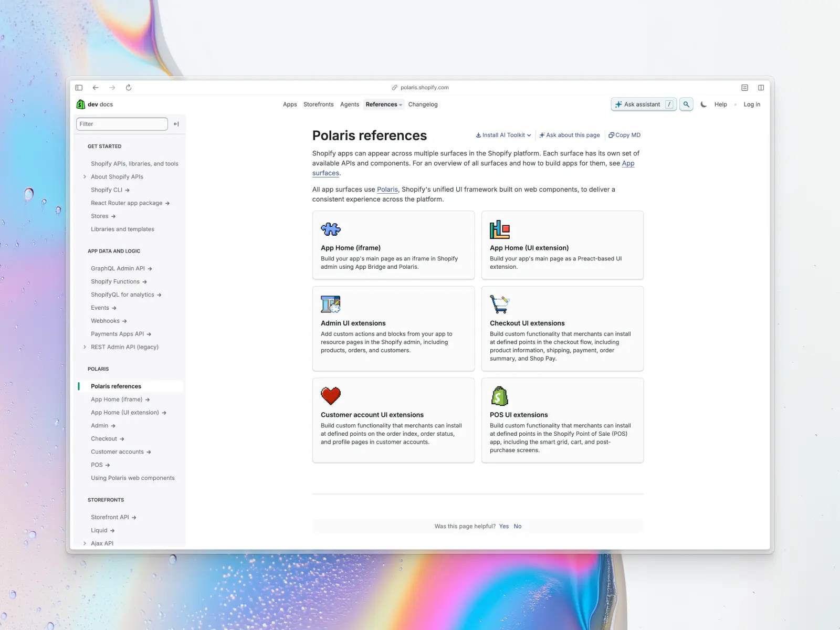
Task: Open Webhooks sidebar link
Action: point(109,321)
